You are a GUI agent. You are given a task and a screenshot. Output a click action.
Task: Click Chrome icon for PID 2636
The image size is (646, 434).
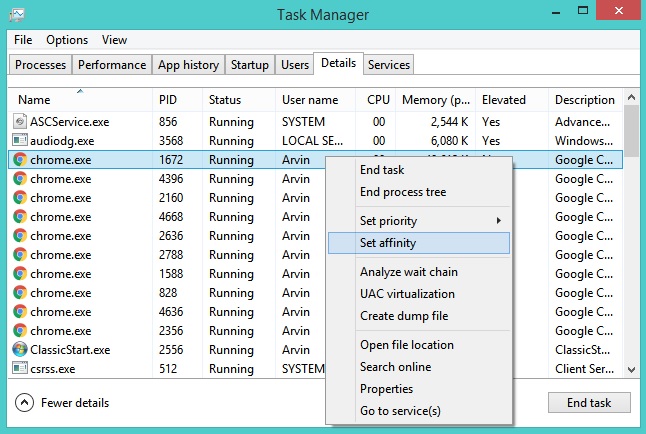[x=20, y=236]
